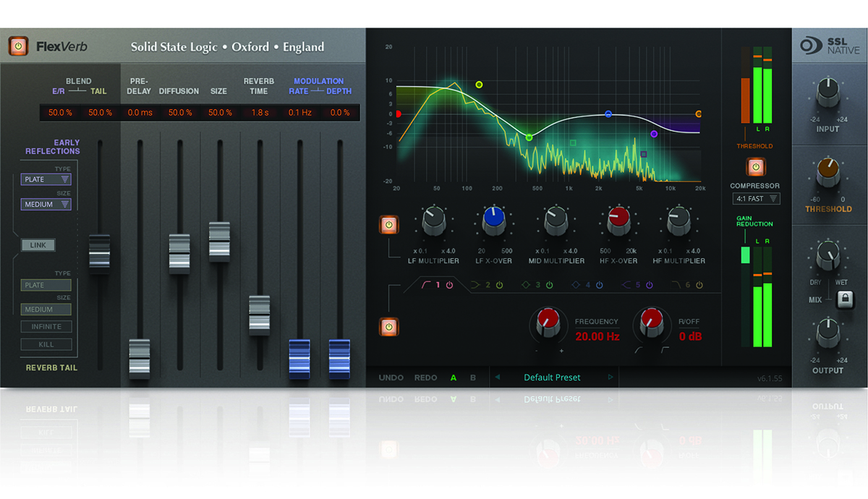Click the KILL reverb tail button
This screenshot has height=499, width=868.
click(46, 344)
